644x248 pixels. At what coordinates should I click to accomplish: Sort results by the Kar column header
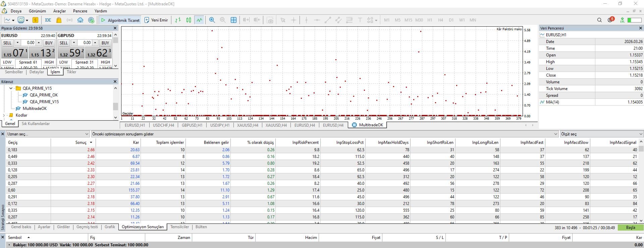click(x=136, y=142)
